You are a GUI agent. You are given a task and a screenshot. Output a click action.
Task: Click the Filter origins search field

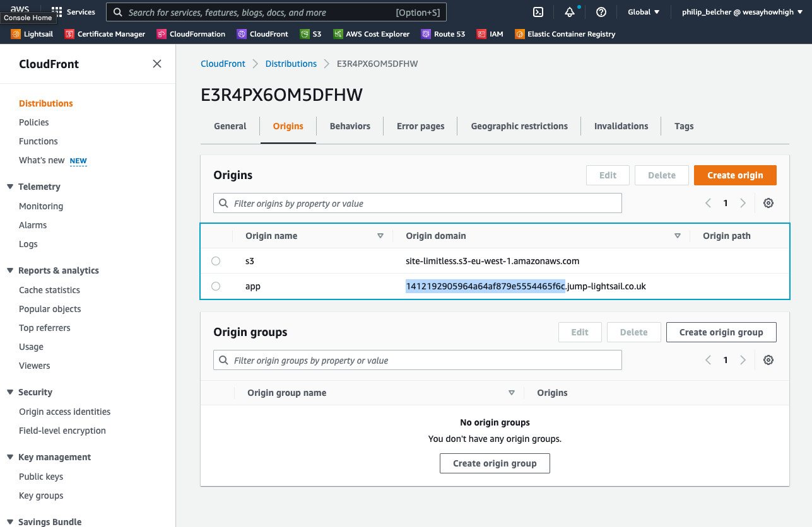pyautogui.click(x=418, y=204)
